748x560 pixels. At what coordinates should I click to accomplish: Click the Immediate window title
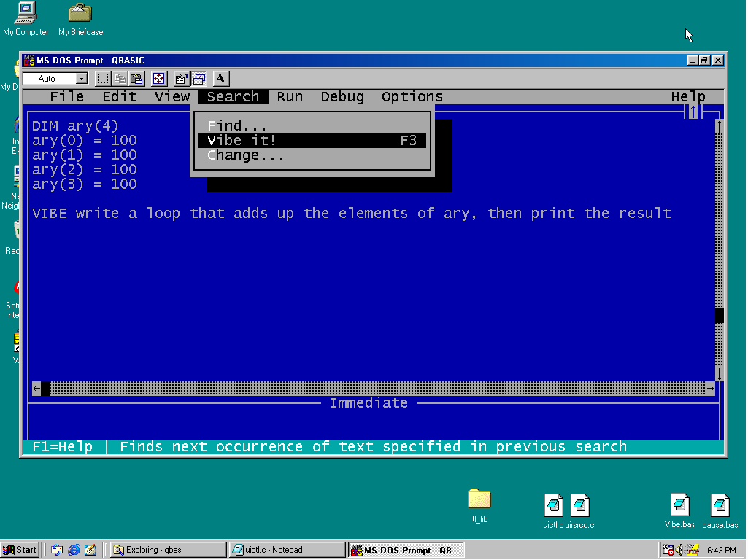tap(369, 403)
